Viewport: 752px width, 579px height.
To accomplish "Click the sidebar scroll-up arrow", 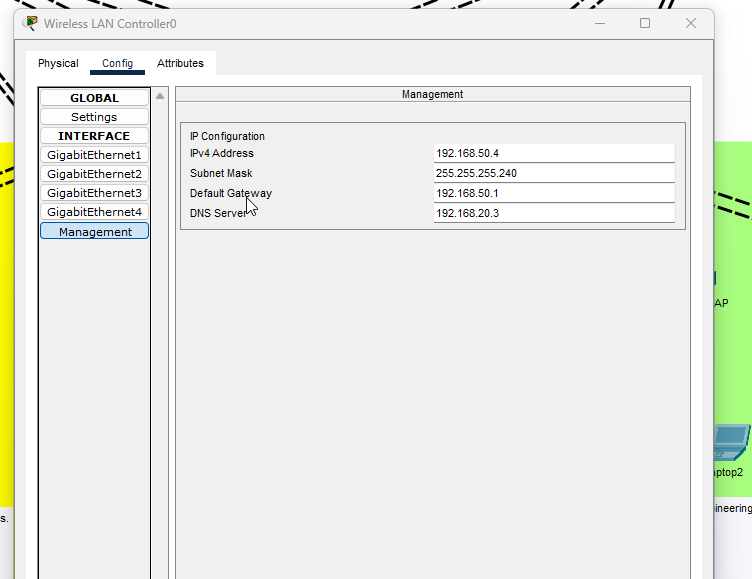I will coord(160,96).
